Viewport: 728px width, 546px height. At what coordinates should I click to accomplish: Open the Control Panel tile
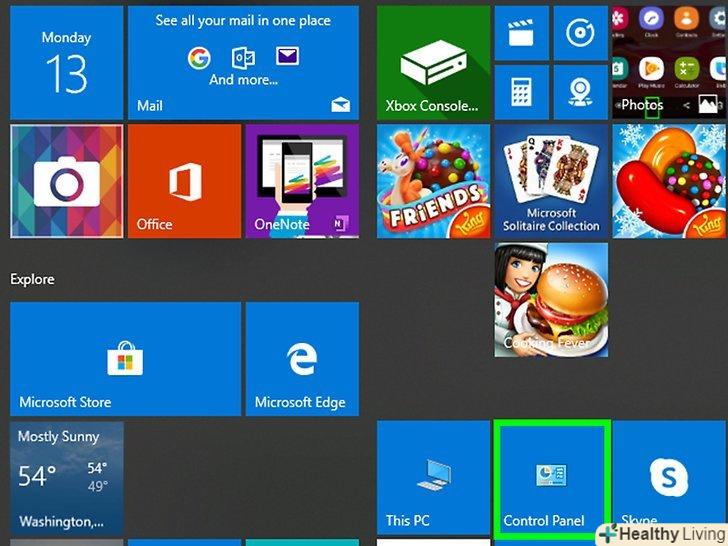pyautogui.click(x=551, y=478)
